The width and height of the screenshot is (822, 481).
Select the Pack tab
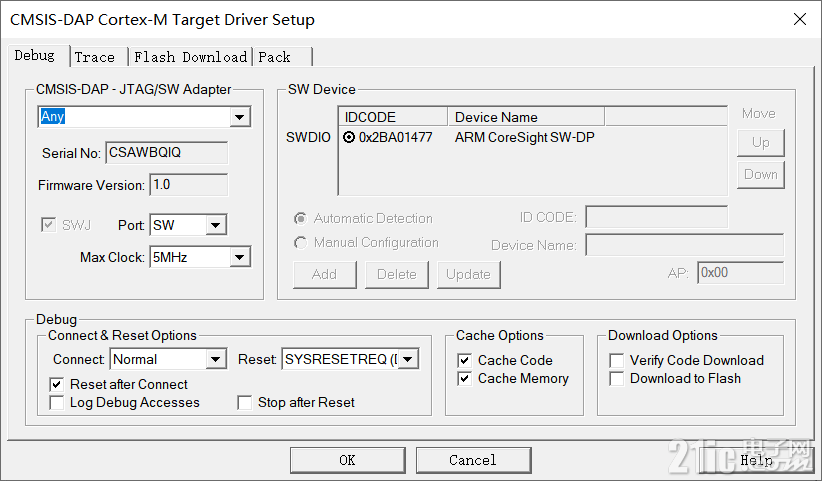pos(282,57)
